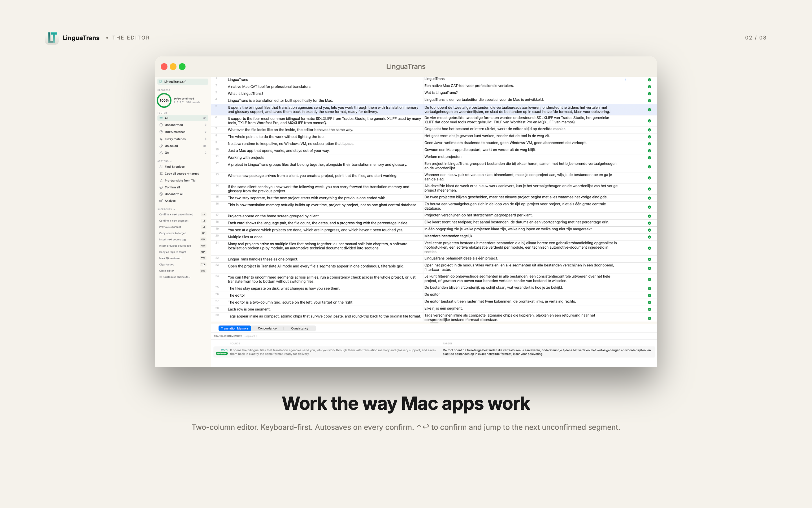Click the reviewed badge in Translation Memory match
Image resolution: width=812 pixels, height=508 pixels.
click(x=222, y=353)
